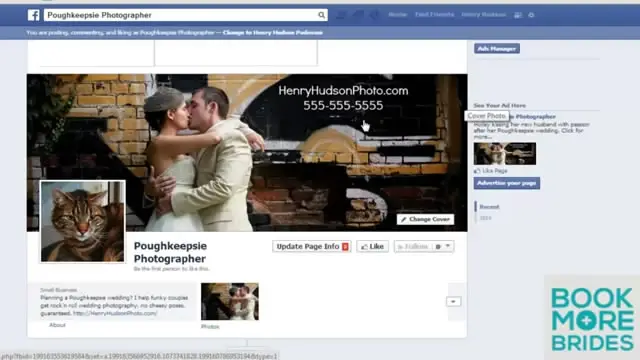Viewport: 640px width, 360px height.
Task: Open the settings gear icon in top bar
Action: [x=531, y=15]
